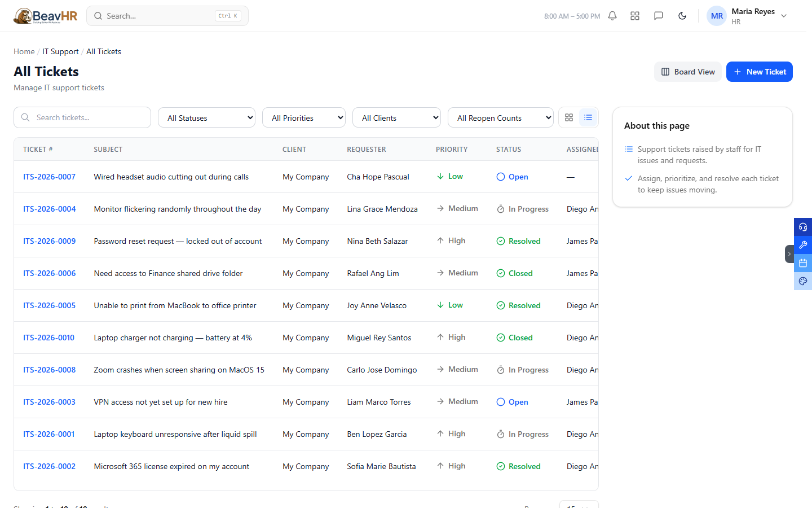Expand the collapsed side panel arrow

coord(789,254)
